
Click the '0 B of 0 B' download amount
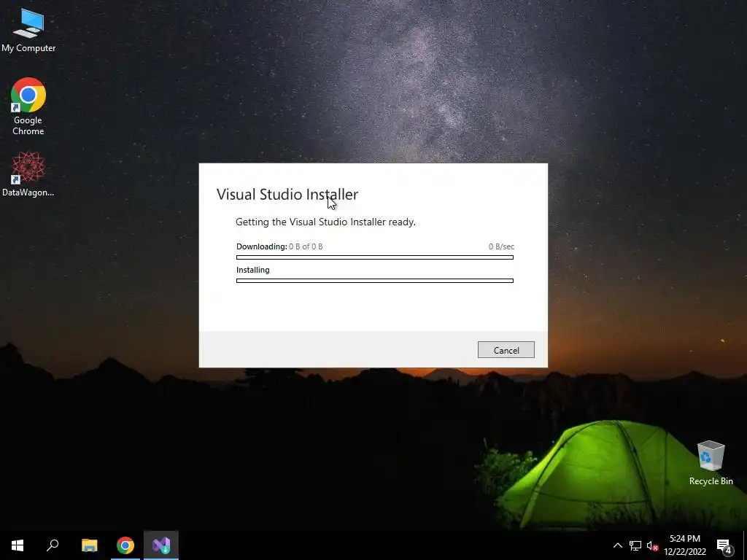[x=306, y=246]
